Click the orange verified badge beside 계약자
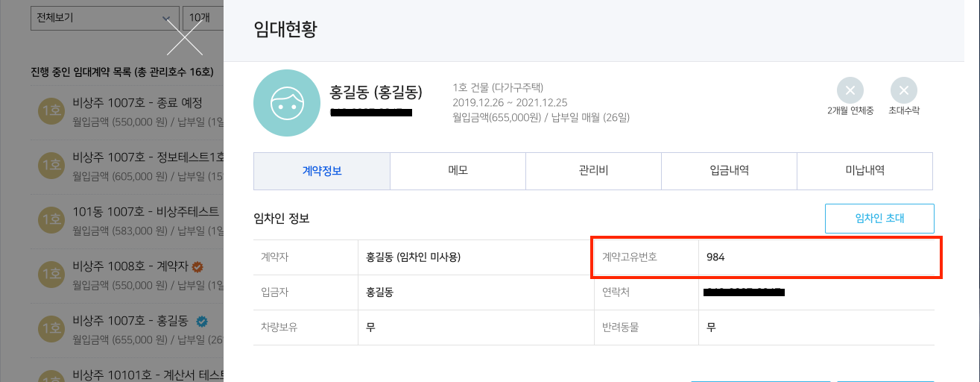Image resolution: width=980 pixels, height=382 pixels. 197,266
